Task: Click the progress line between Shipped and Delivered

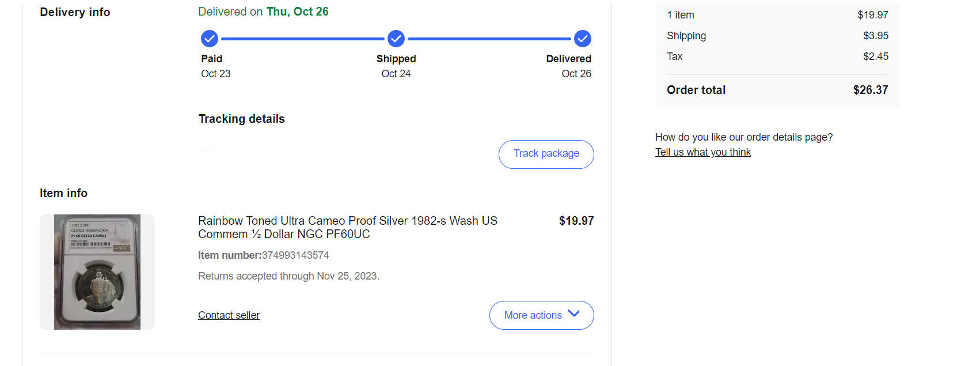Action: [489, 39]
